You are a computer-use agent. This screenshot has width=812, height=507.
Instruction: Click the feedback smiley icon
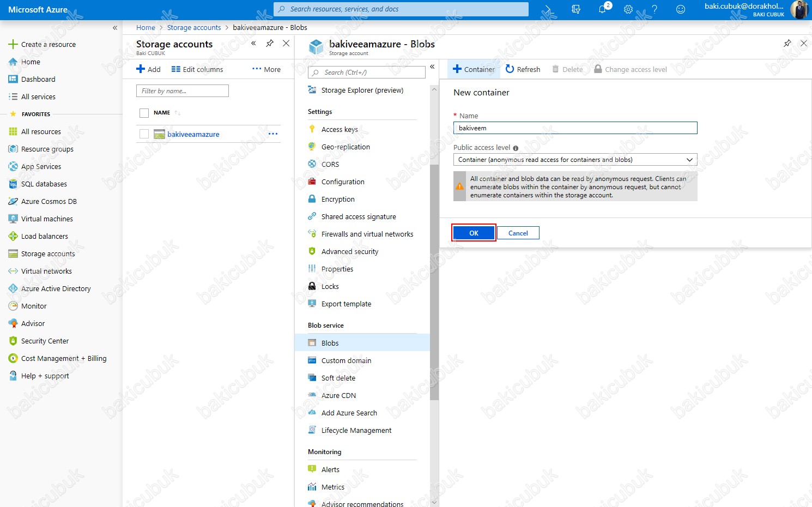[x=681, y=9]
